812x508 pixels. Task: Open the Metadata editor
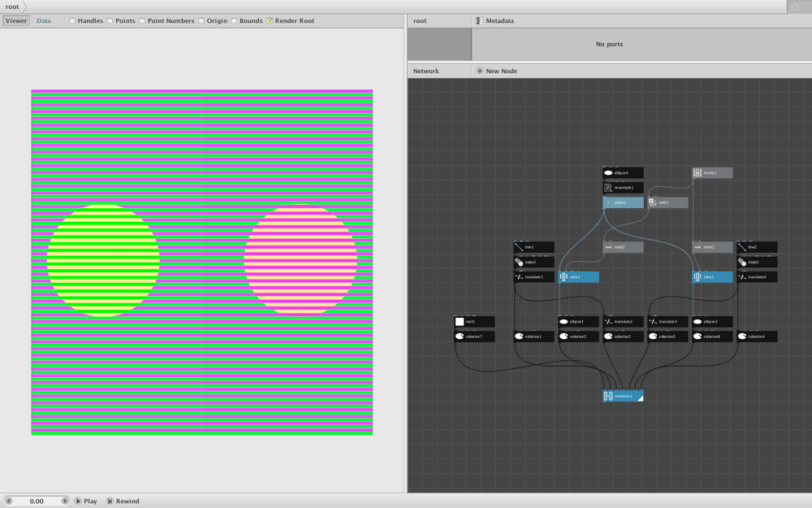495,21
